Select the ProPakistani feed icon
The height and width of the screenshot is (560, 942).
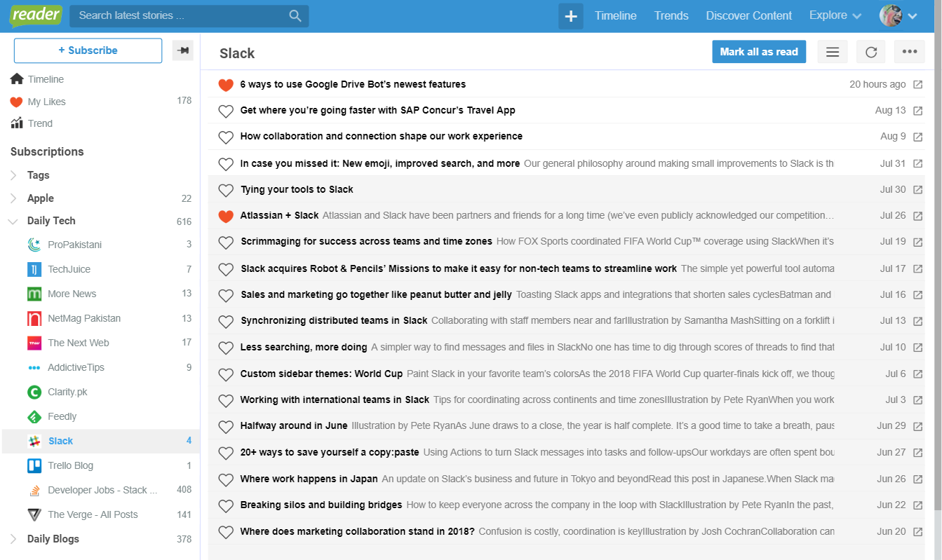coord(34,245)
